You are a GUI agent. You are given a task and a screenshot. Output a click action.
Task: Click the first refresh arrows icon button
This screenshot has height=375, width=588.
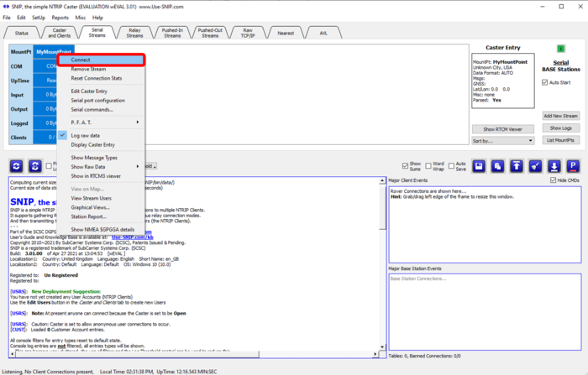pos(16,166)
